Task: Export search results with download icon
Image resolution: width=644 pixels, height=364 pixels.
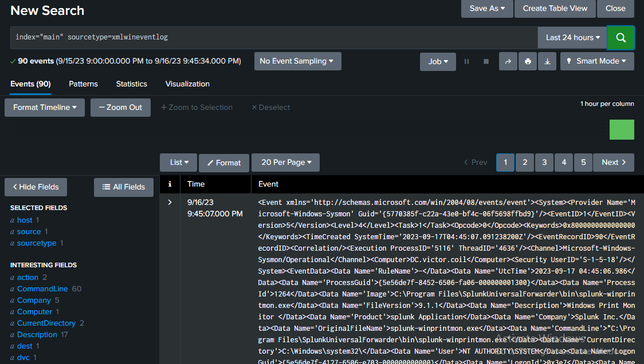Action: (x=547, y=61)
